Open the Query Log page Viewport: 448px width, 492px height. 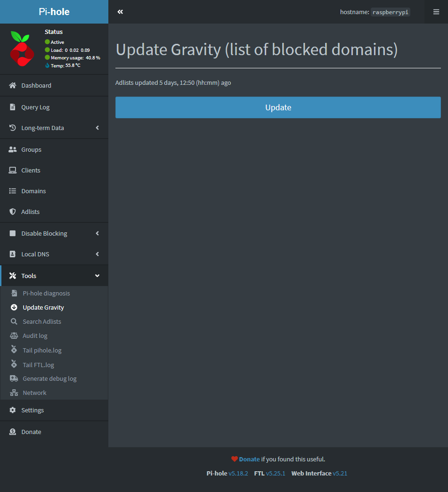(35, 107)
